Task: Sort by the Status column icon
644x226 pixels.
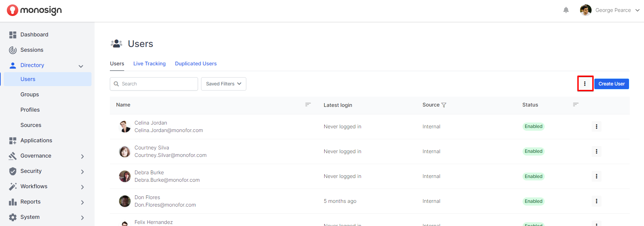Action: pos(575,104)
